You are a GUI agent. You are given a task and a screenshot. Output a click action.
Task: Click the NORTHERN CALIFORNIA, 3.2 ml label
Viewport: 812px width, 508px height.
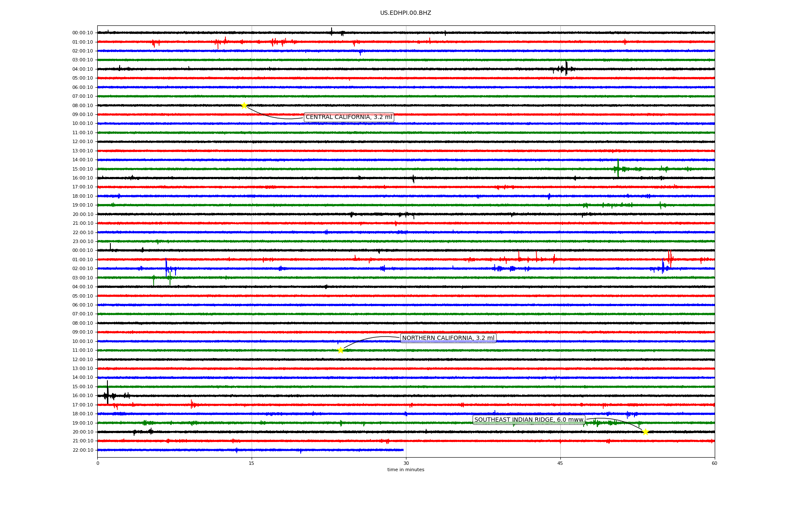448,338
